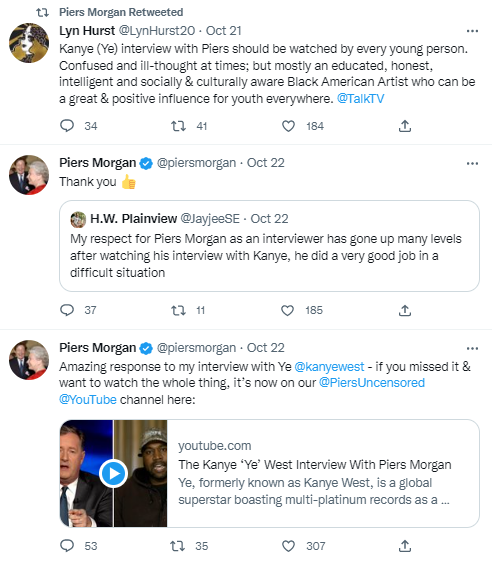Screen dimensions: 492x562
Task: Like Lyn Hurst's tweet with 184 likes
Action: pos(288,126)
